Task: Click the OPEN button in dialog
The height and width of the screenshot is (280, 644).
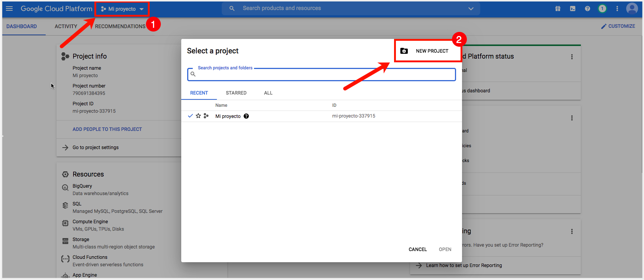Action: 445,250
